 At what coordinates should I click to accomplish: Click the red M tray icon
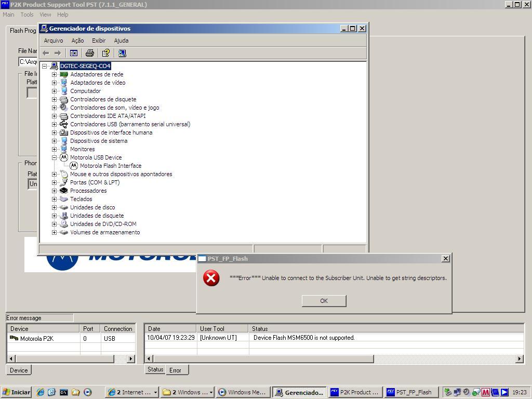point(486,392)
